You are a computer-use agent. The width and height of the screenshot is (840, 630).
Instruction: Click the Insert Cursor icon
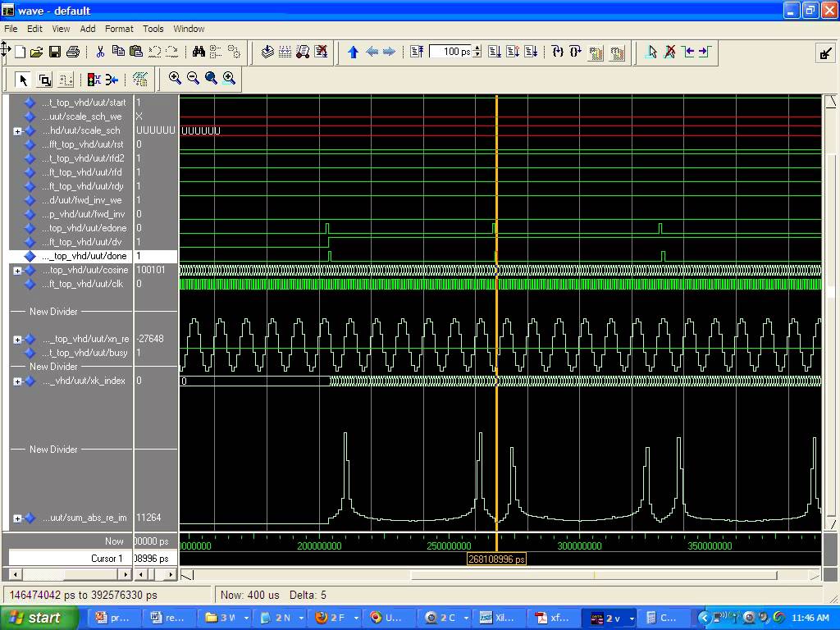click(x=652, y=52)
